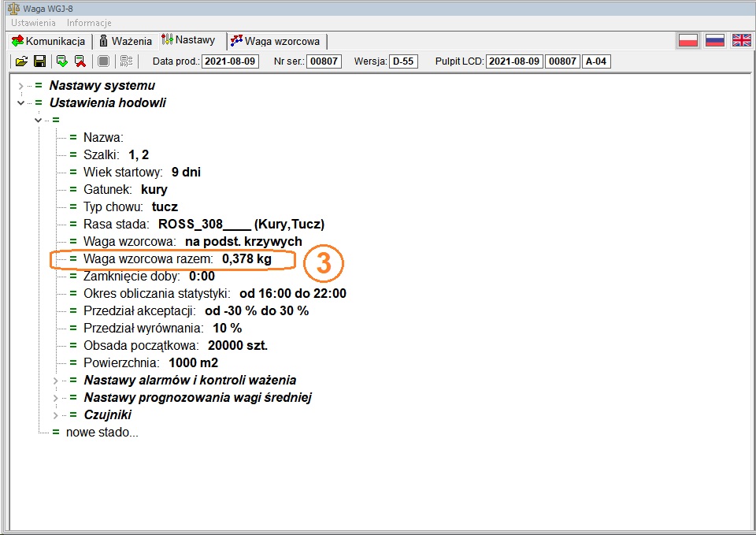Open the Komunikacja tab

pyautogui.click(x=49, y=41)
